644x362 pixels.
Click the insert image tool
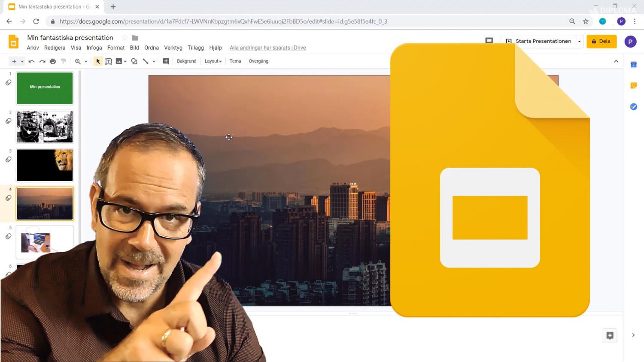[119, 61]
